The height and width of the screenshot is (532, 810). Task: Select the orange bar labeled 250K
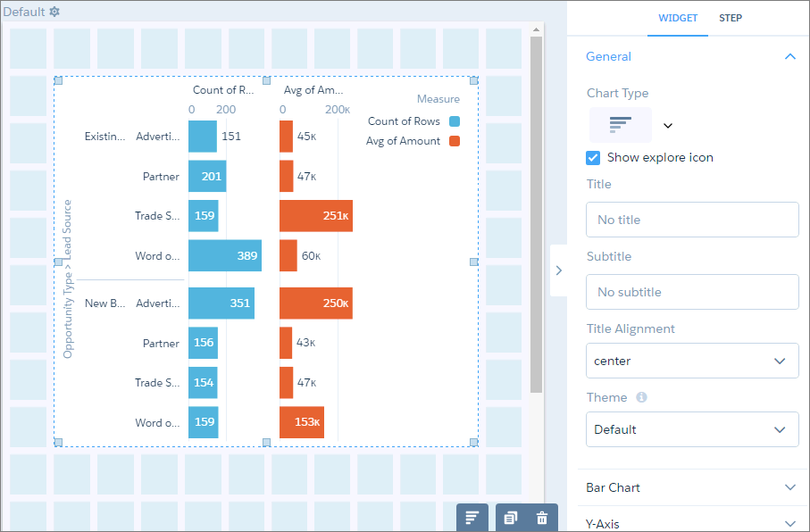pyautogui.click(x=315, y=303)
